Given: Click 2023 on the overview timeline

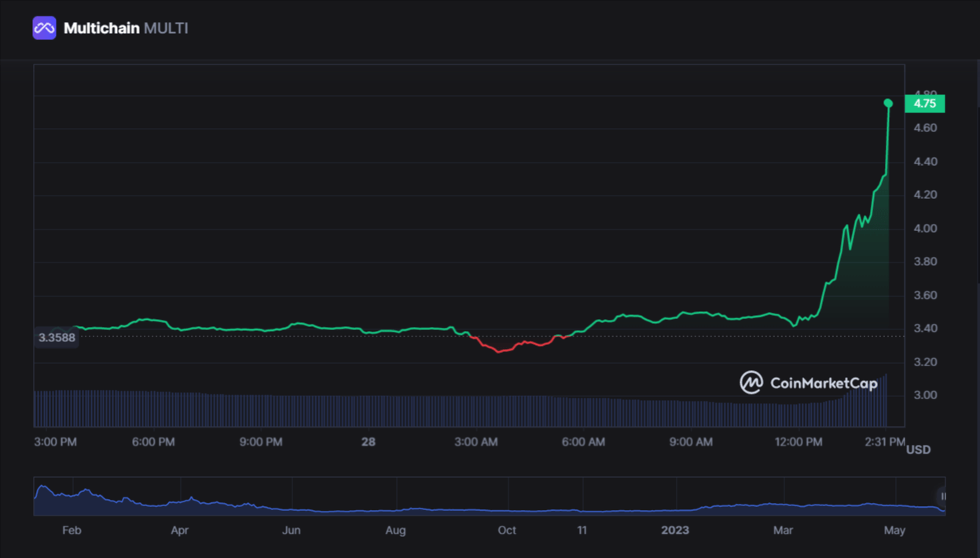Looking at the screenshot, I should point(675,530).
